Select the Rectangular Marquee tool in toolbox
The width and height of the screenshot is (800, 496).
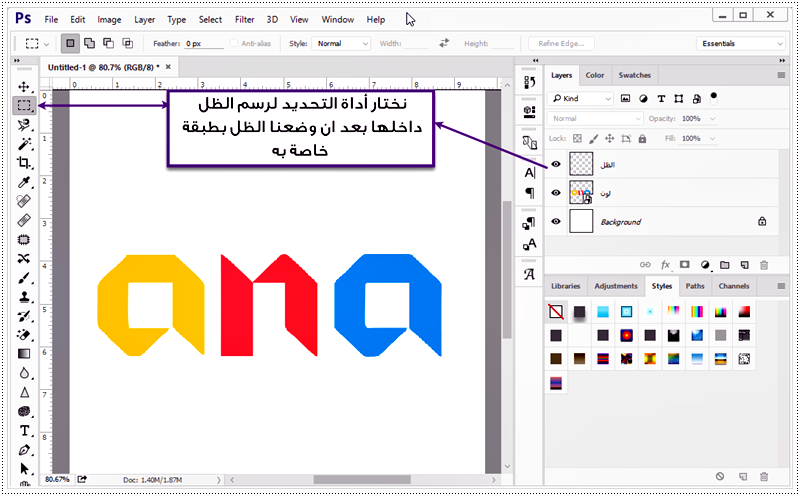coord(24,106)
